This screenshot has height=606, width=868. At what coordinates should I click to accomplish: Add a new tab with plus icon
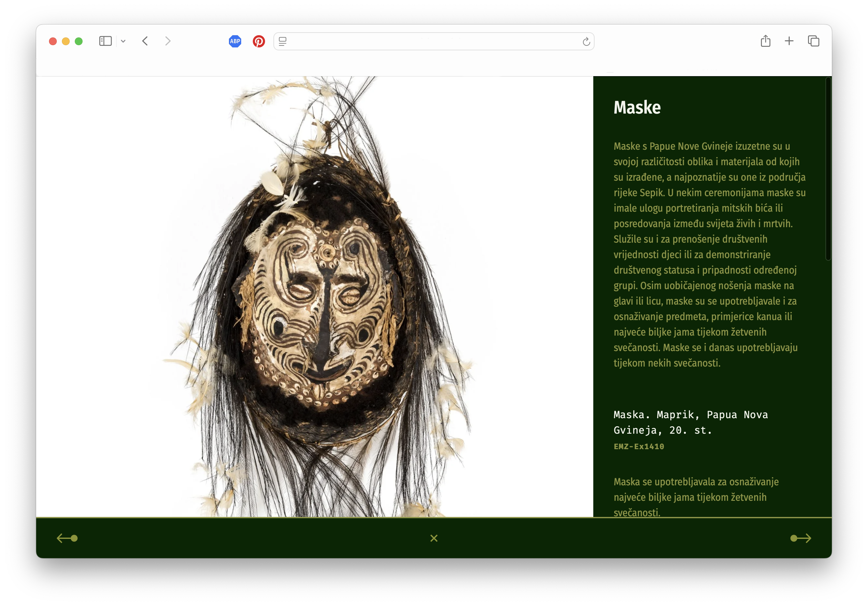tap(789, 41)
